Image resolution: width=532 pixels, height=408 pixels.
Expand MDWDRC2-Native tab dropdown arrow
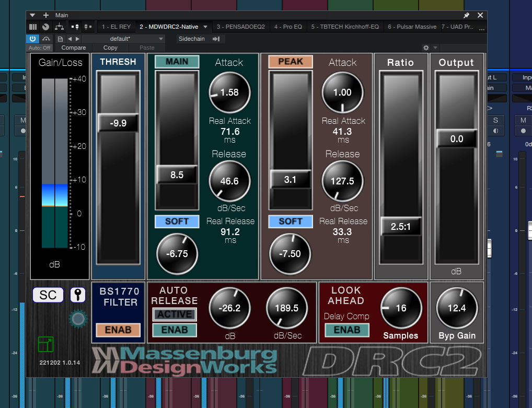click(x=205, y=27)
